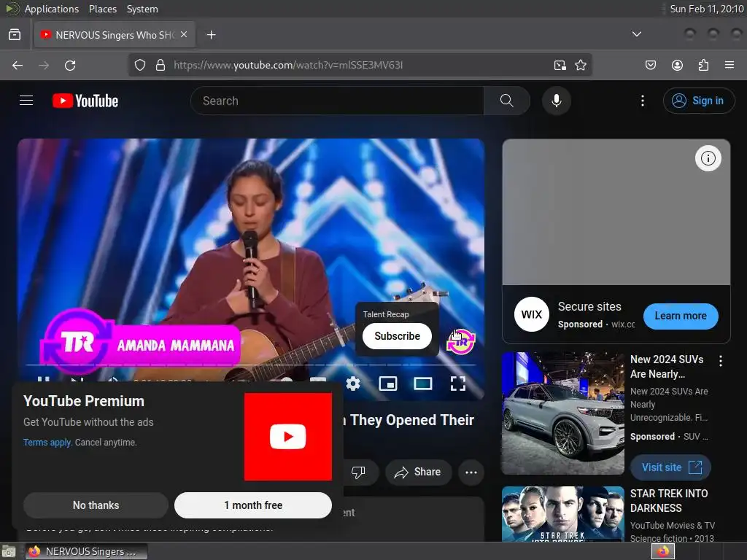Click the Premium popup YouTube logo image
The width and height of the screenshot is (747, 560).
click(287, 436)
